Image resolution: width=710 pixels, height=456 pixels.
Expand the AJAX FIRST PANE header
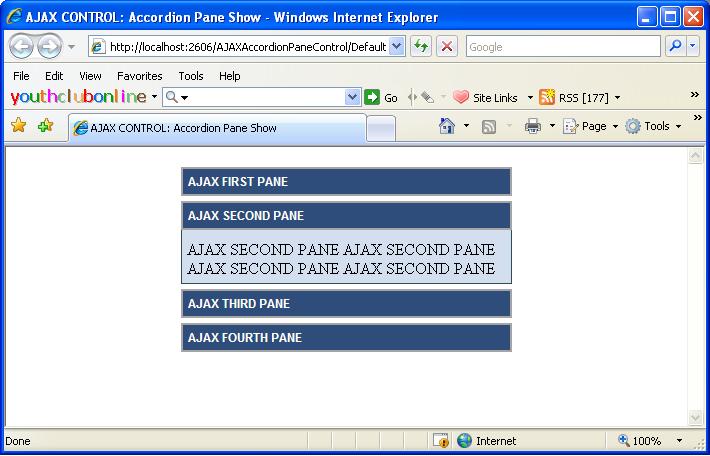point(346,182)
